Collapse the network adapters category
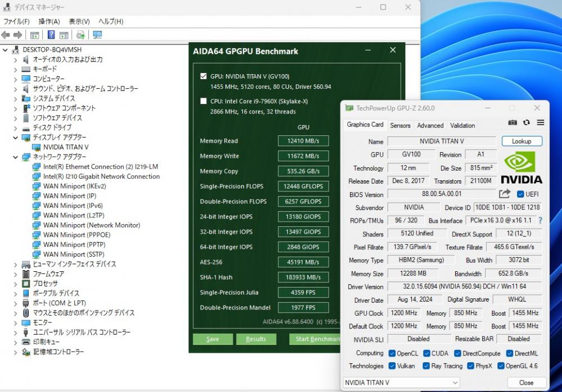The height and width of the screenshot is (392, 562). point(15,157)
